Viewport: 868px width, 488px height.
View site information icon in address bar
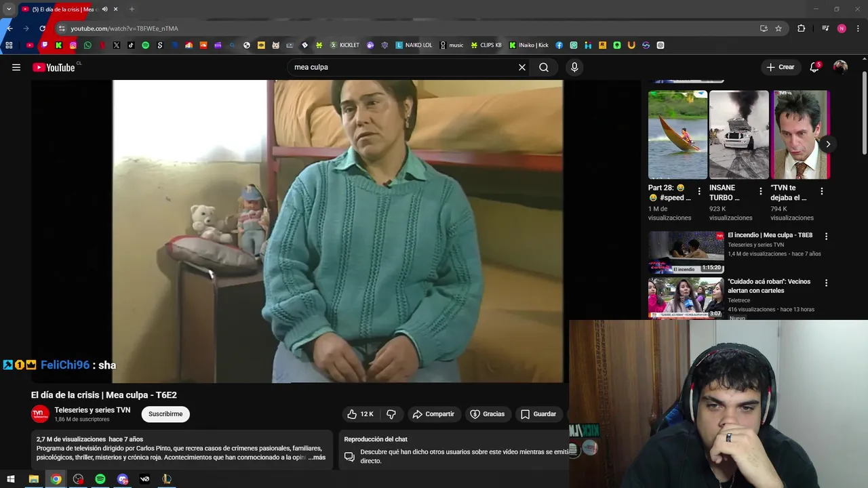(x=62, y=28)
